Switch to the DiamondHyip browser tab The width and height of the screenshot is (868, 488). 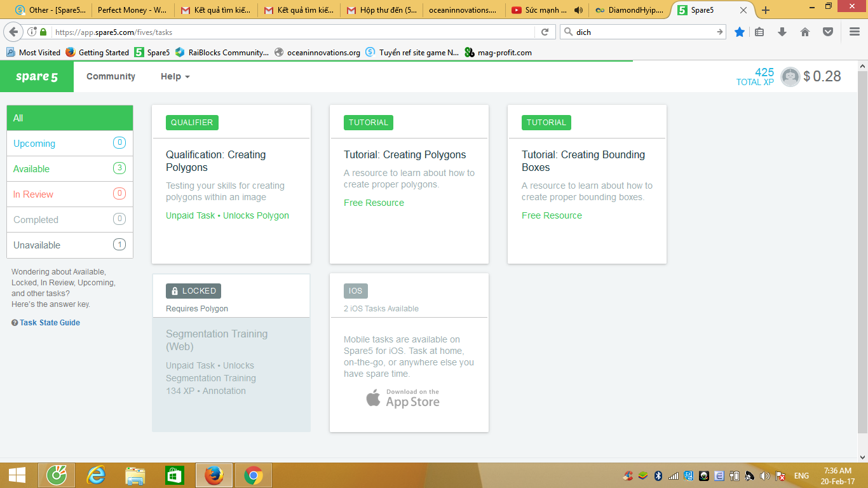pyautogui.click(x=629, y=10)
